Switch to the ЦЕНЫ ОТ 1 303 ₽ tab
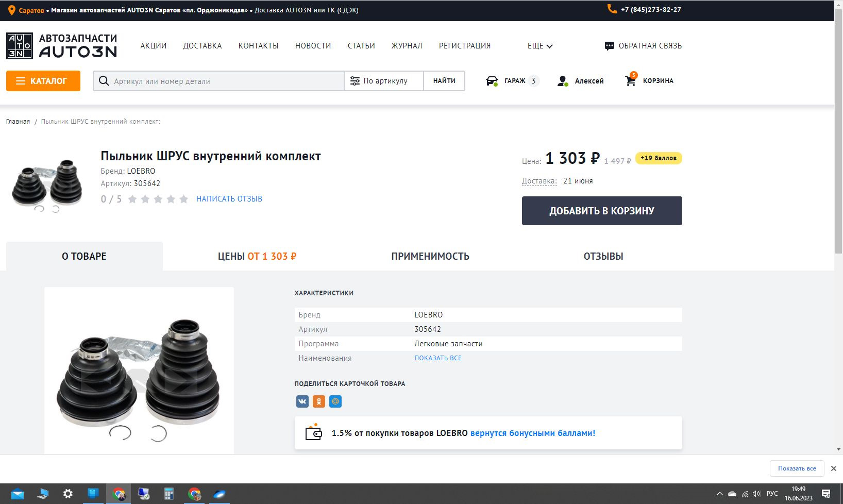This screenshot has height=504, width=843. point(257,256)
